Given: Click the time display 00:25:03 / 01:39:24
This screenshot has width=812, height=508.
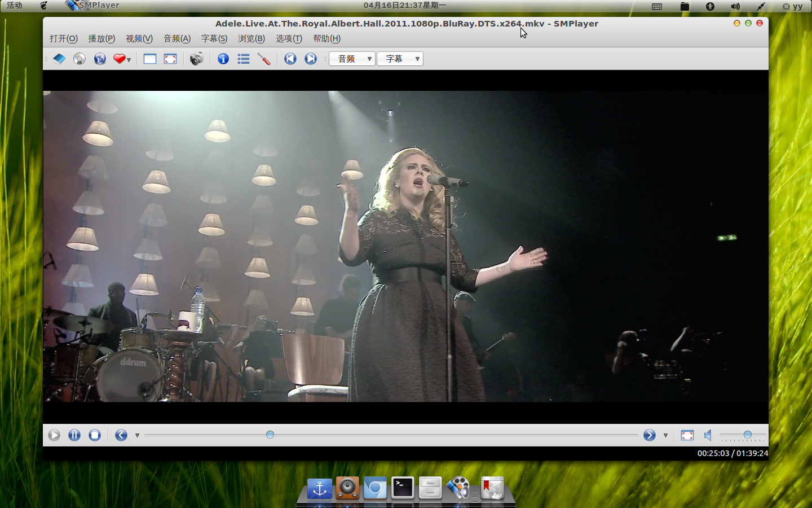Looking at the screenshot, I should pyautogui.click(x=732, y=453).
